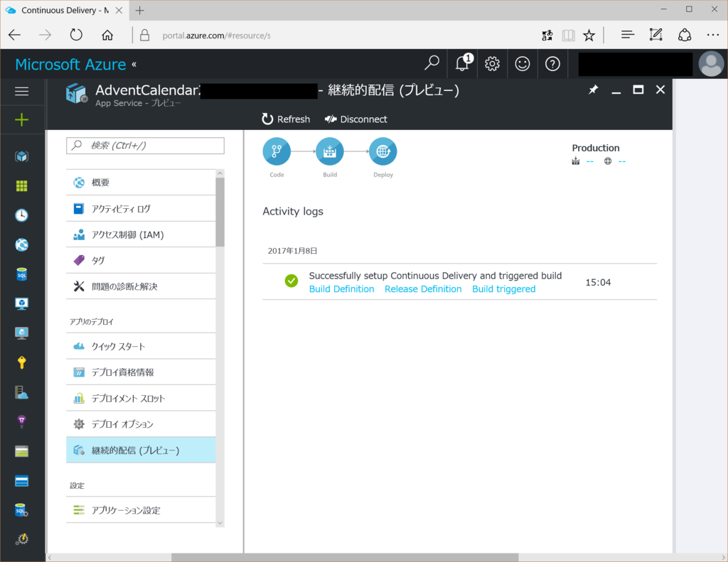The width and height of the screenshot is (728, 562).
Task: Go to browser home page
Action: pos(107,35)
